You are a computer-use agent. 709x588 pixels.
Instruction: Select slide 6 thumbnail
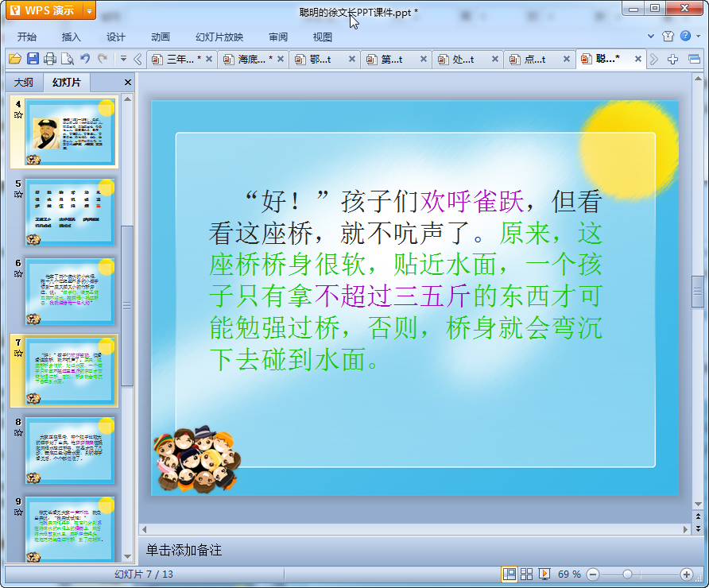click(x=70, y=292)
